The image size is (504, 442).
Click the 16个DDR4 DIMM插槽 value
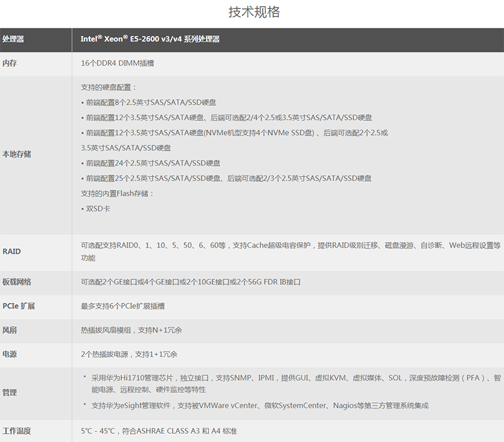click(117, 64)
